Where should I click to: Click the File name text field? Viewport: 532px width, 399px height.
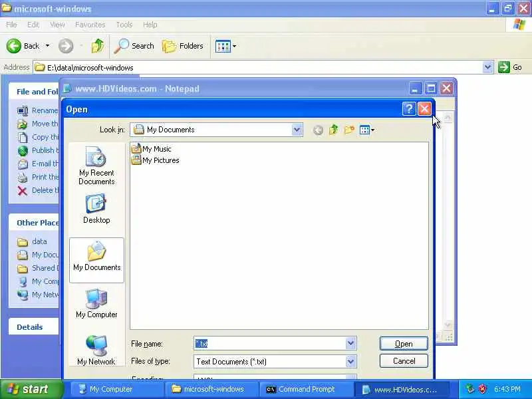270,343
